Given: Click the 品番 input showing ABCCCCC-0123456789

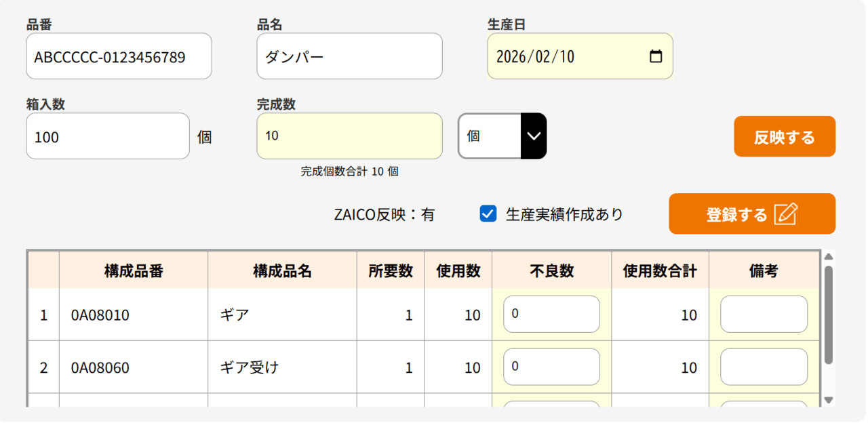Looking at the screenshot, I should point(119,56).
